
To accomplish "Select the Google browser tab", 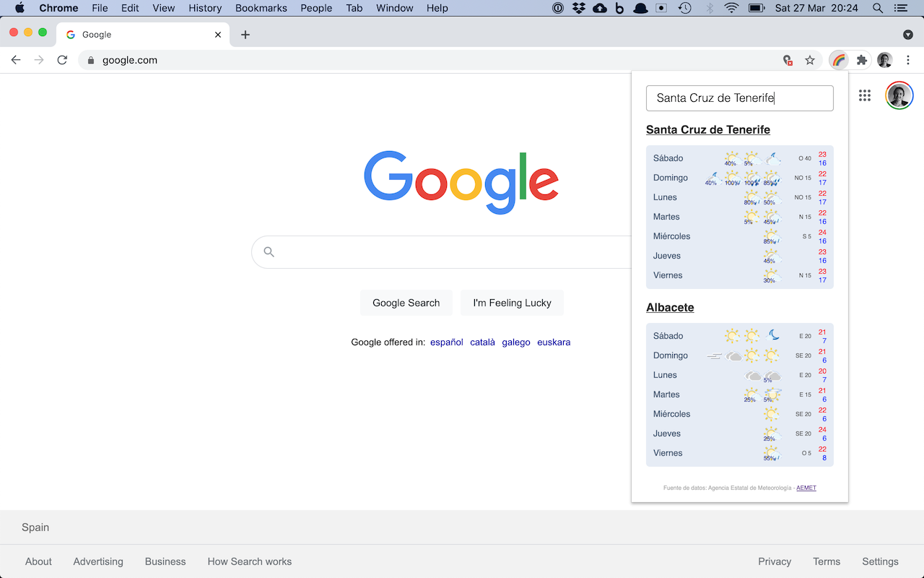I will coord(144,35).
